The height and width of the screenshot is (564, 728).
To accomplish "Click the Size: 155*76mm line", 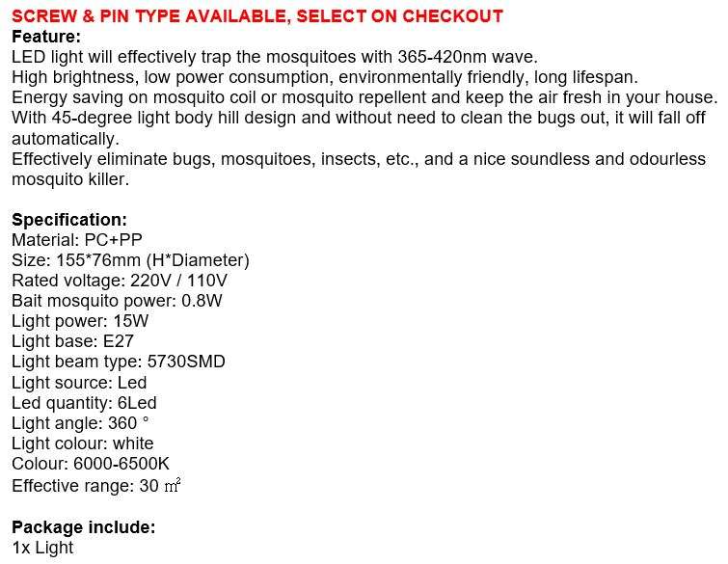I will point(130,260).
